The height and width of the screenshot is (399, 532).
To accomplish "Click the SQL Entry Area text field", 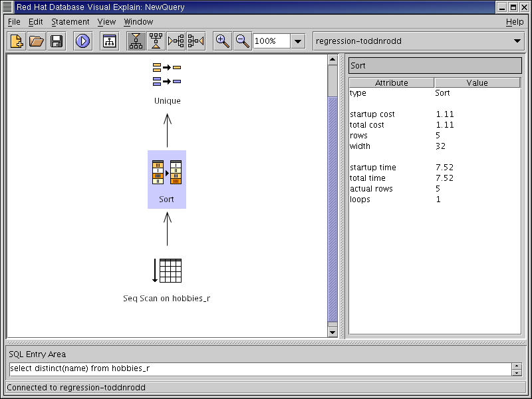I will pos(260,369).
